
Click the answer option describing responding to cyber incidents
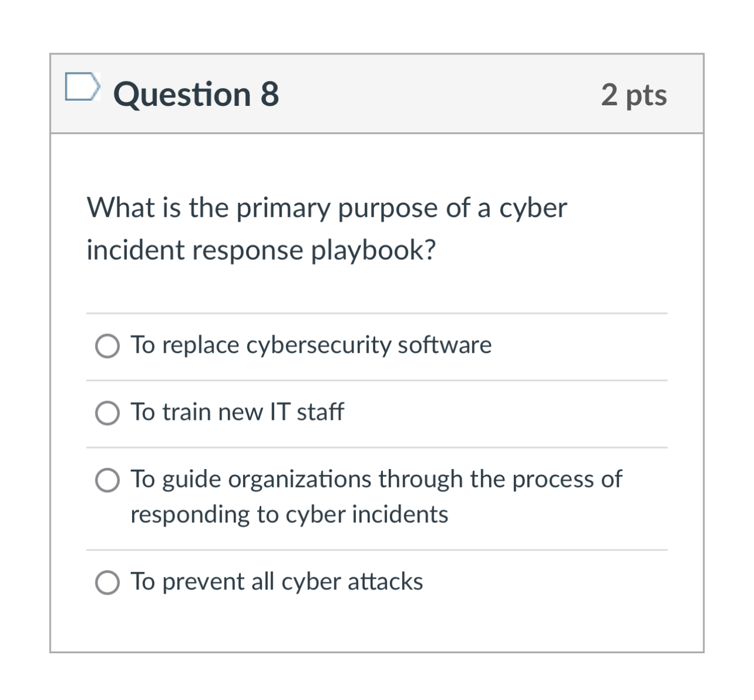pyautogui.click(x=376, y=496)
